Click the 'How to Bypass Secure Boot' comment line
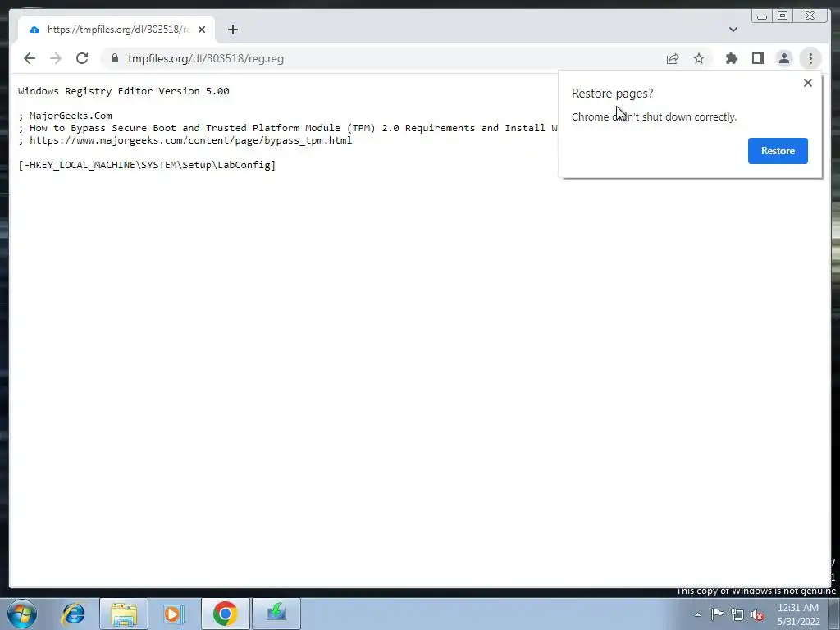 288,128
